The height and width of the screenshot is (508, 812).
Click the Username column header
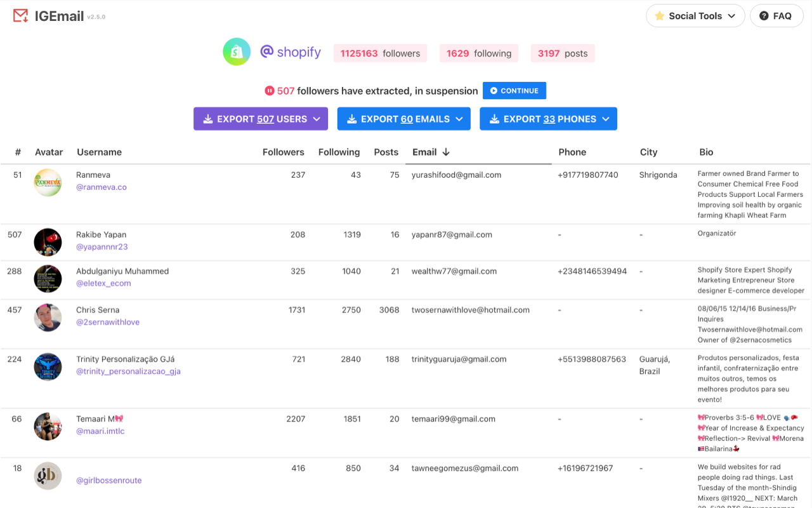99,152
